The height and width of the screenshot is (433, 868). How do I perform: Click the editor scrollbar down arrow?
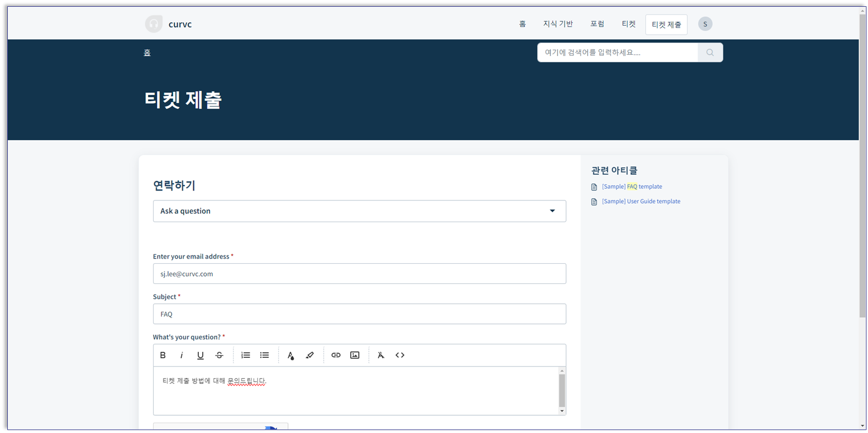(562, 411)
